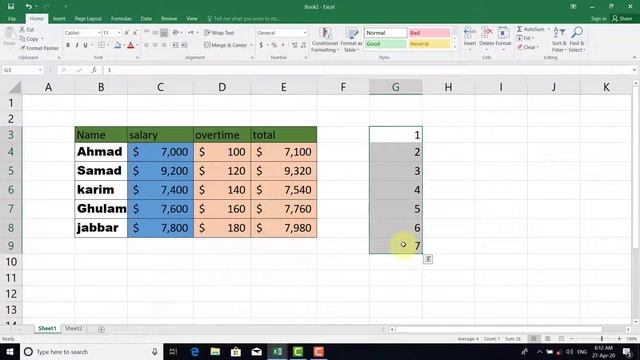Click the Auto Fill Options icon below G9

428,259
